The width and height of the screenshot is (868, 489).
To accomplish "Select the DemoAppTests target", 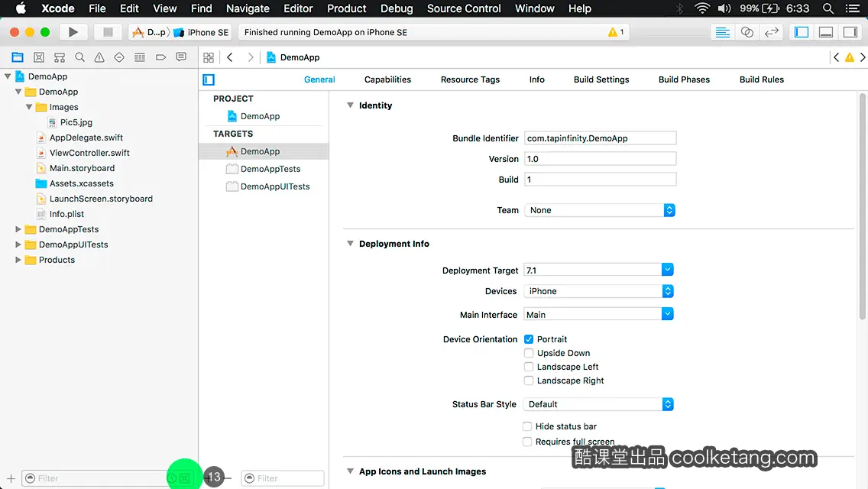I will point(264,169).
